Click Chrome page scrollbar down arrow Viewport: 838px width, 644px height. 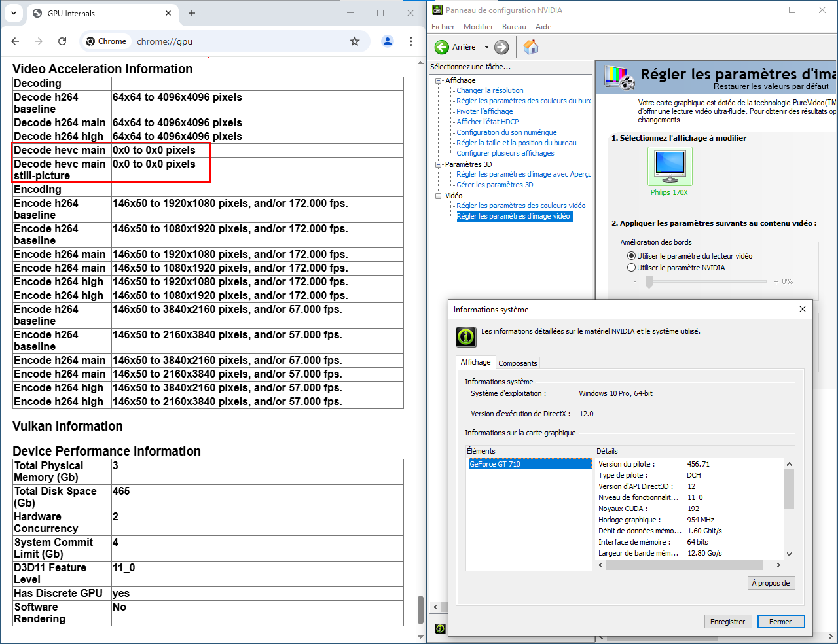tap(421, 636)
